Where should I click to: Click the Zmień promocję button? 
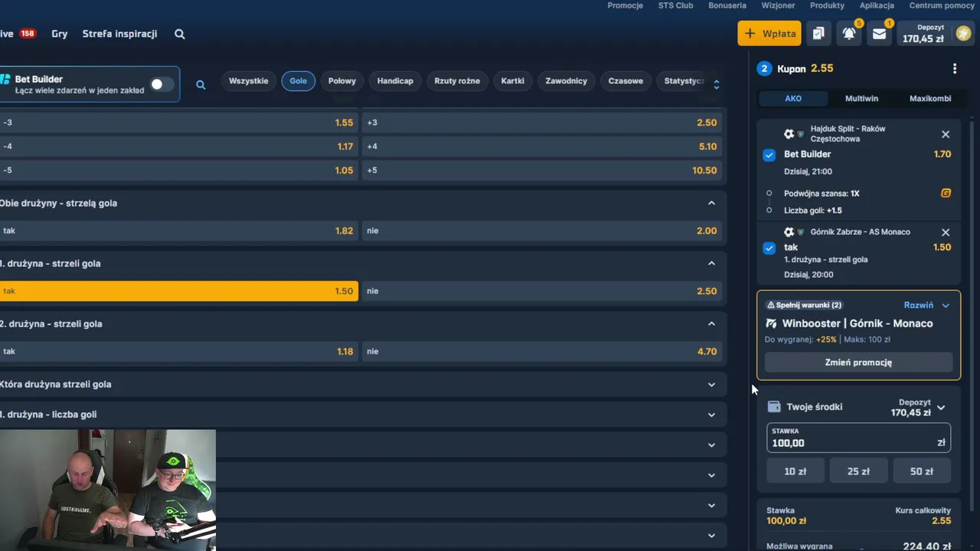pos(858,363)
